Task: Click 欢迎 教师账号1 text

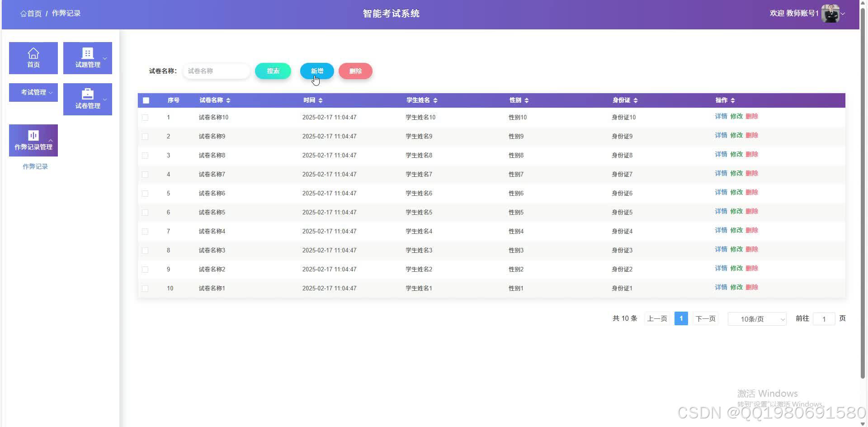Action: click(x=794, y=14)
